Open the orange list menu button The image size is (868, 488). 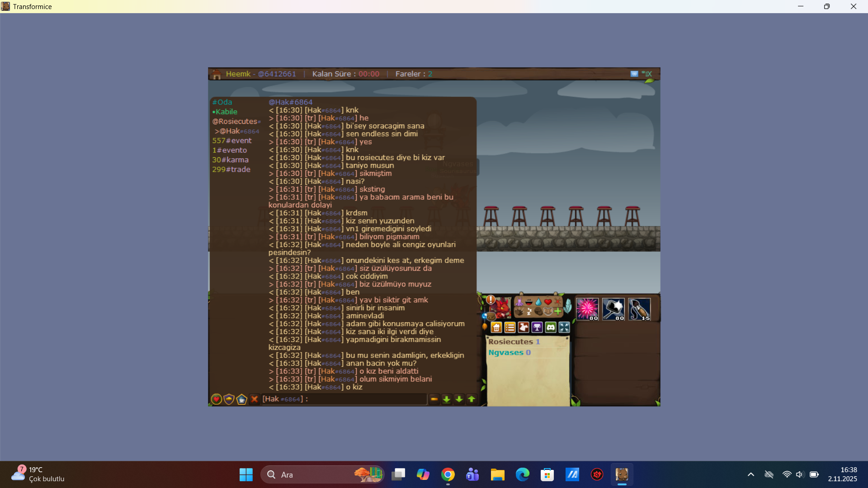click(510, 328)
